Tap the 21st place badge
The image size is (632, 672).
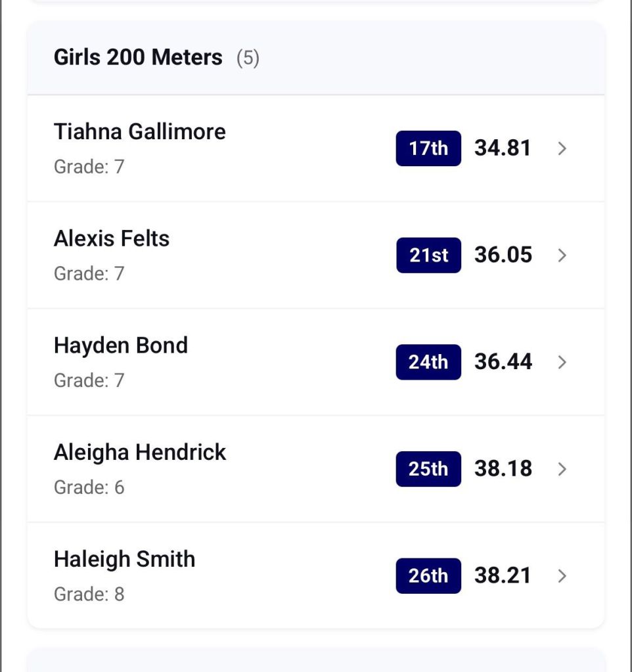pos(428,256)
